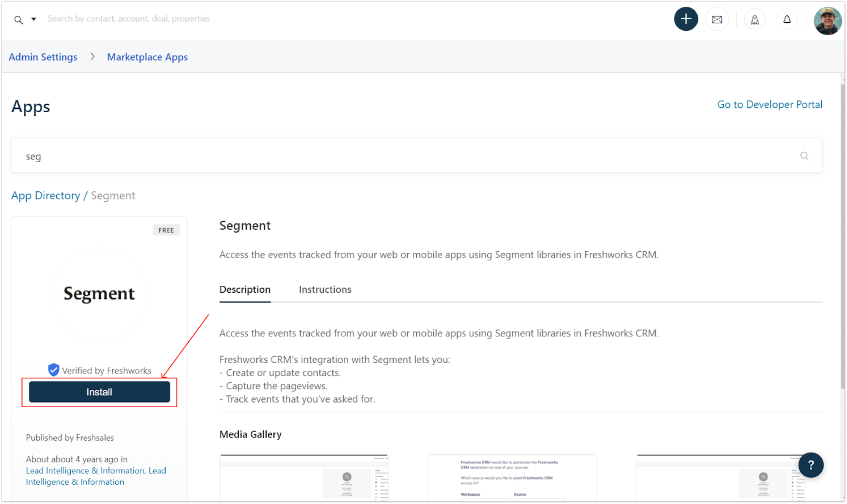Expand the search filter dropdown arrow
Screen dimensions: 847x504
tap(34, 19)
